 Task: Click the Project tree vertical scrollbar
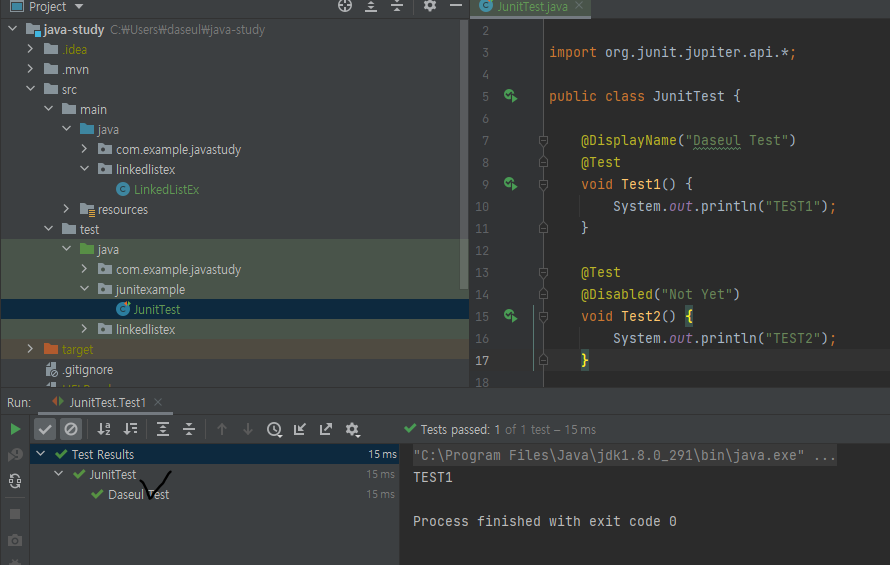464,153
